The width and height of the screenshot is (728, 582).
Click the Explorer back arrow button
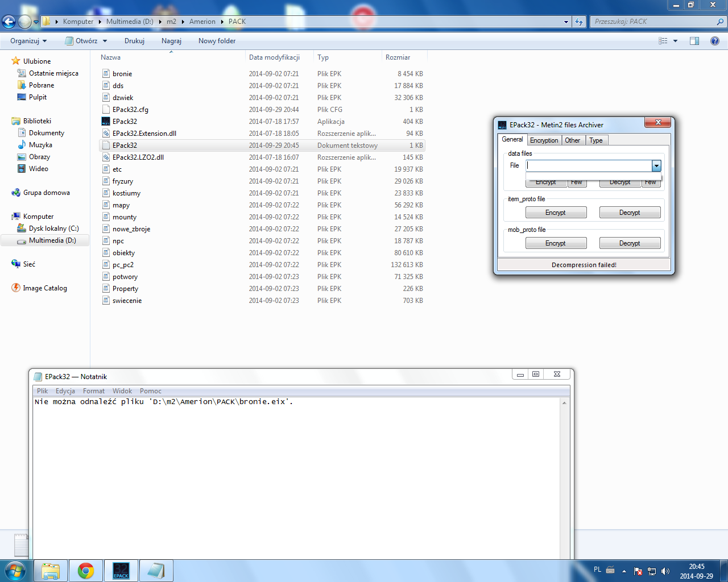pos(9,22)
